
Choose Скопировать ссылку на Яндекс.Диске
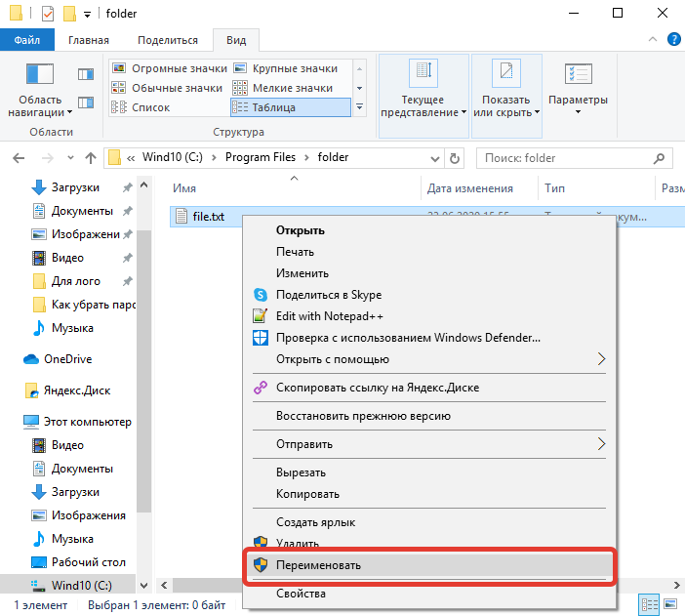click(429, 388)
